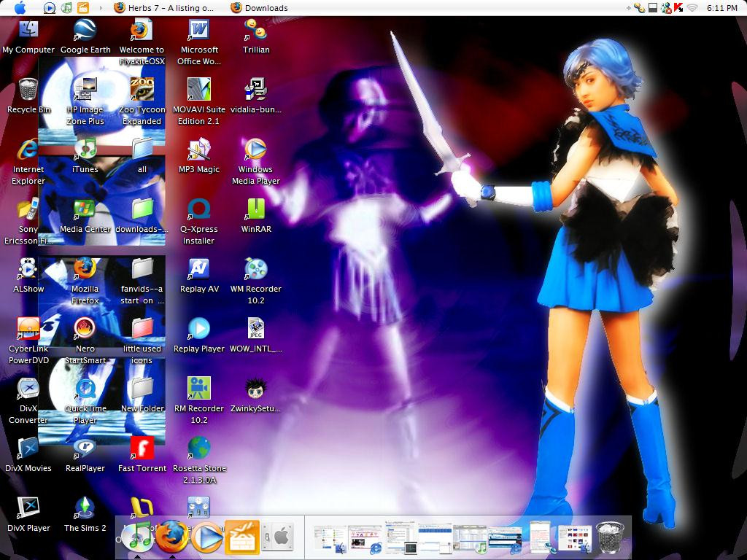Click the orange clapperboard quick launch icon
This screenshot has height=560, width=747.
83,7
